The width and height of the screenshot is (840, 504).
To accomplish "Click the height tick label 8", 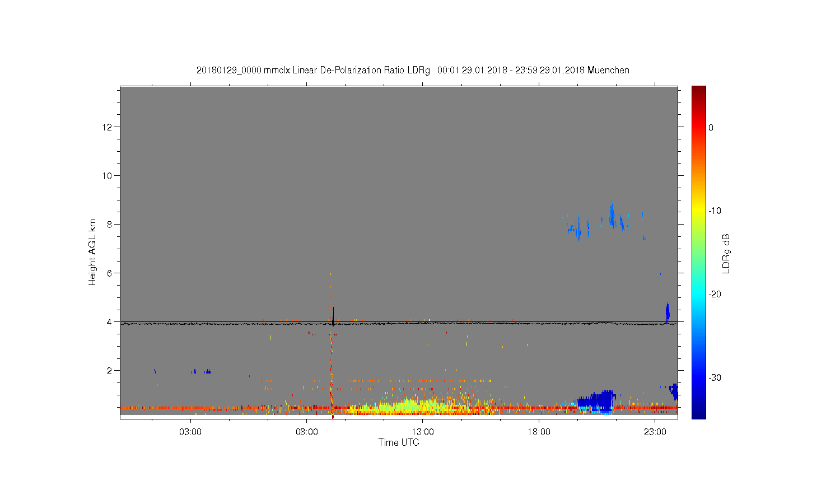I will click(x=110, y=225).
